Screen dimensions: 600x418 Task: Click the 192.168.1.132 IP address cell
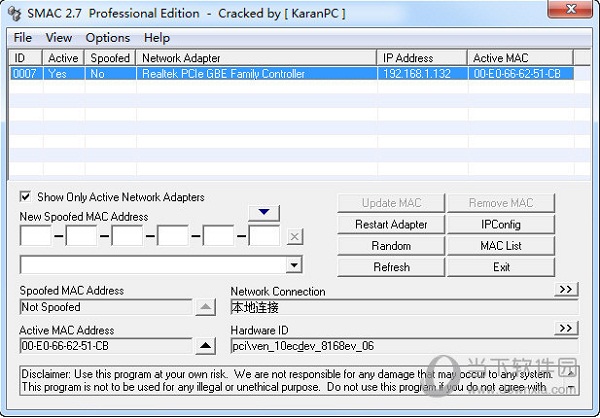(x=422, y=73)
